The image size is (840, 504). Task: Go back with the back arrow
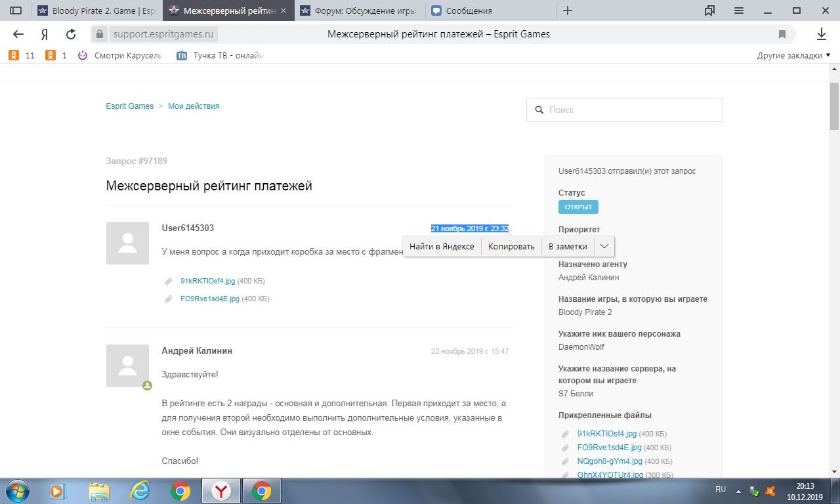18,34
